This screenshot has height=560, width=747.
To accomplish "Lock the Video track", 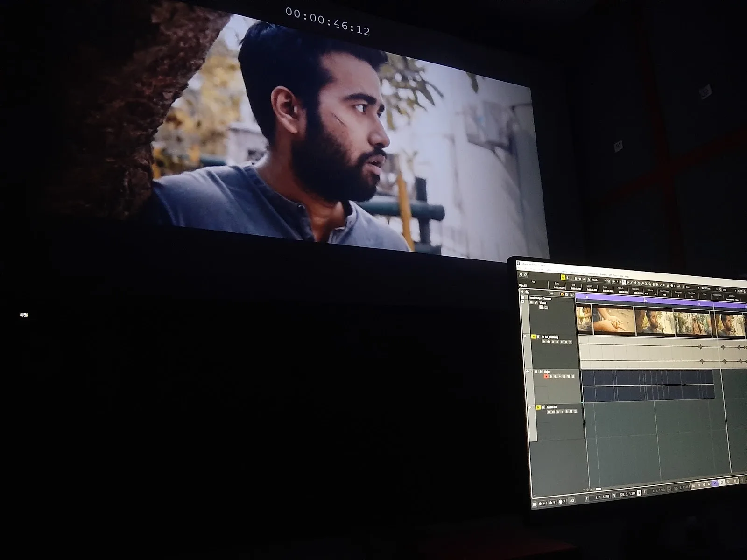I will click(536, 302).
